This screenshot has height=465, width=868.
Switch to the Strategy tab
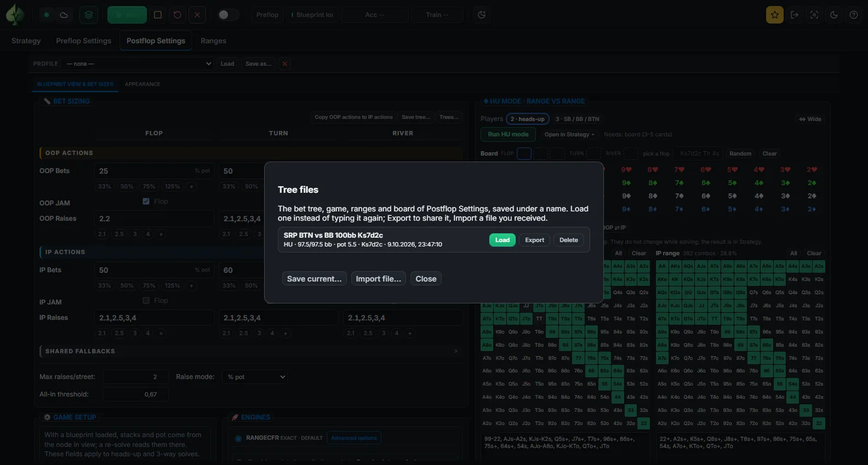click(26, 41)
